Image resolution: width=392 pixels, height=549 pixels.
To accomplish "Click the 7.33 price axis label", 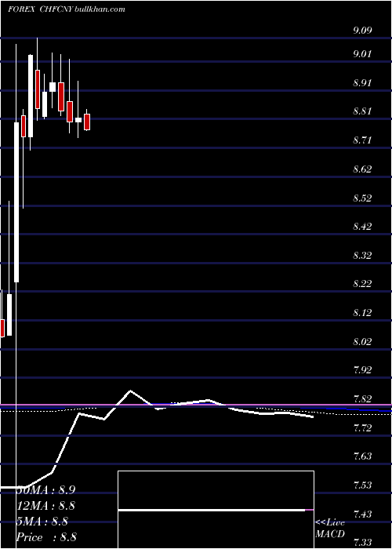I will (x=362, y=543).
